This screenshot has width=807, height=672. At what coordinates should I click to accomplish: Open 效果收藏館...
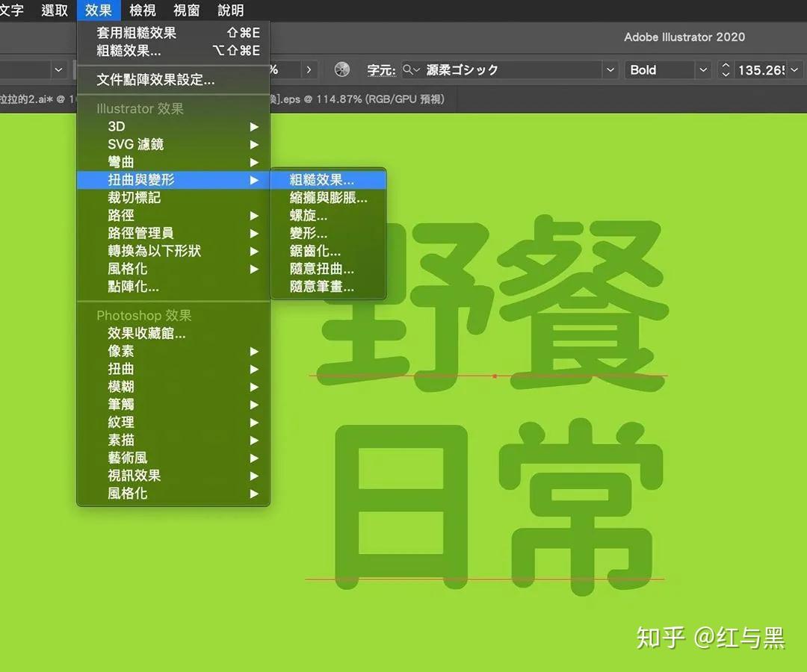(x=173, y=333)
